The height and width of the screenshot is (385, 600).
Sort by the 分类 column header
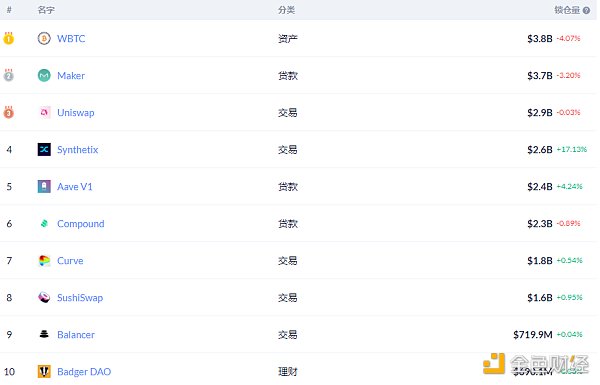coord(286,10)
